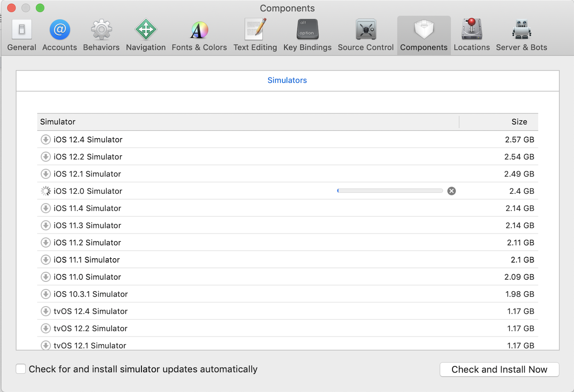Close the Components preferences window
The width and height of the screenshot is (574, 392).
coord(11,8)
